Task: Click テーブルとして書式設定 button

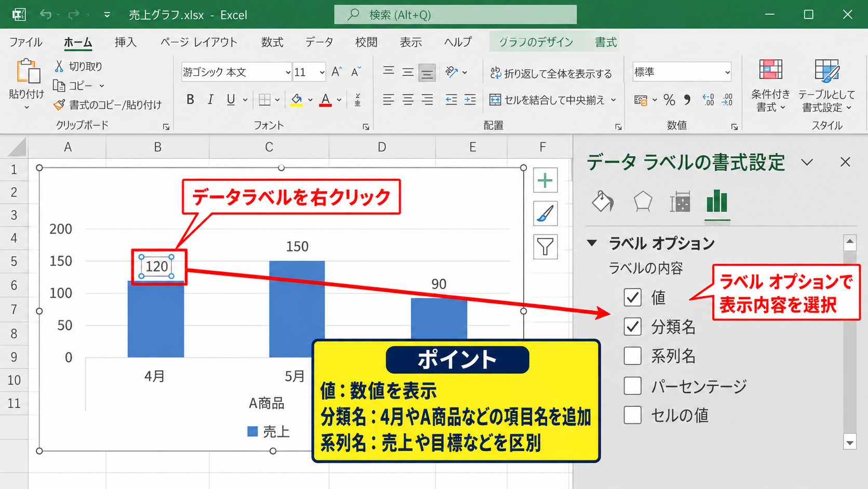Action: pyautogui.click(x=826, y=85)
